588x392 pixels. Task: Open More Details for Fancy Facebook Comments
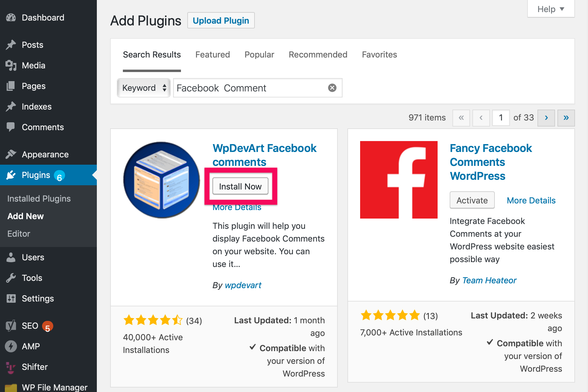point(531,200)
